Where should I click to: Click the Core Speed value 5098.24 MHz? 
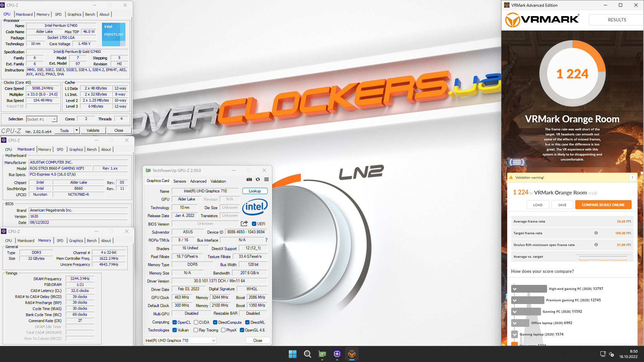(43, 88)
